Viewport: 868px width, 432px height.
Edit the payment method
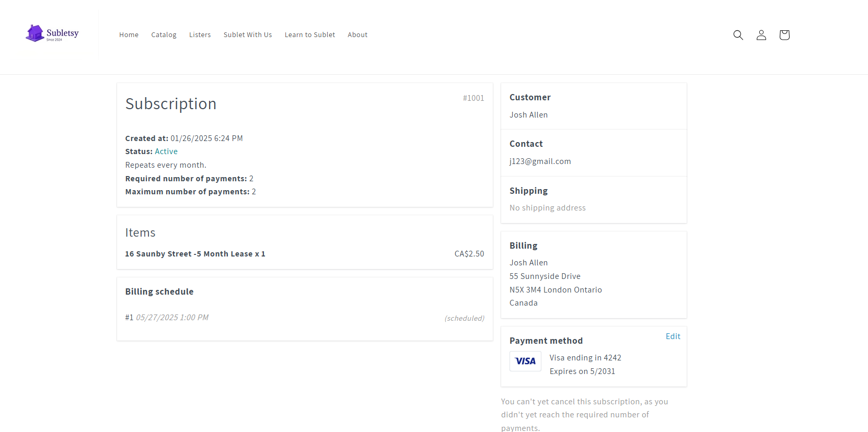[673, 336]
